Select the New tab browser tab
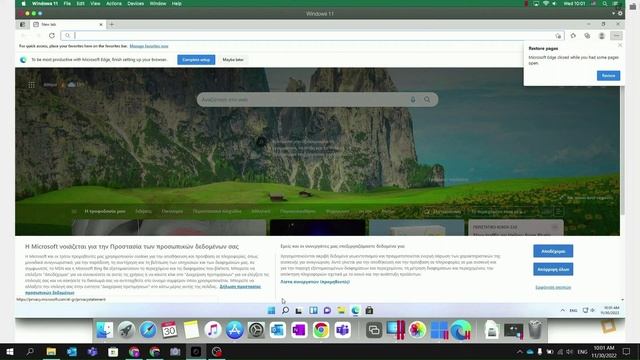 (67, 24)
